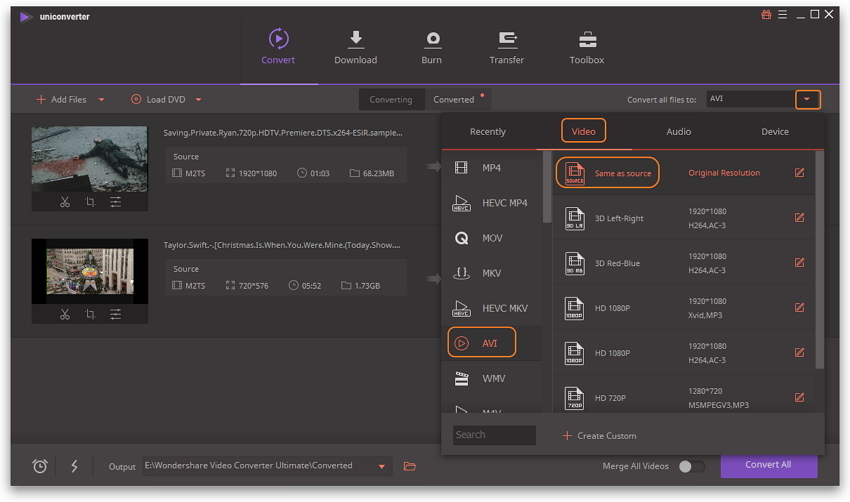Open the Toolbox section
Image resolution: width=850 pixels, height=502 pixels.
587,48
